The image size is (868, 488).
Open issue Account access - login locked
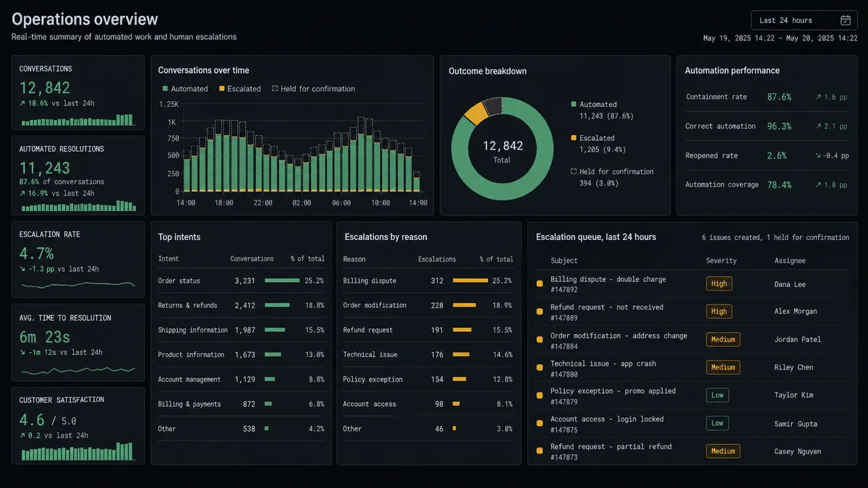pos(607,419)
